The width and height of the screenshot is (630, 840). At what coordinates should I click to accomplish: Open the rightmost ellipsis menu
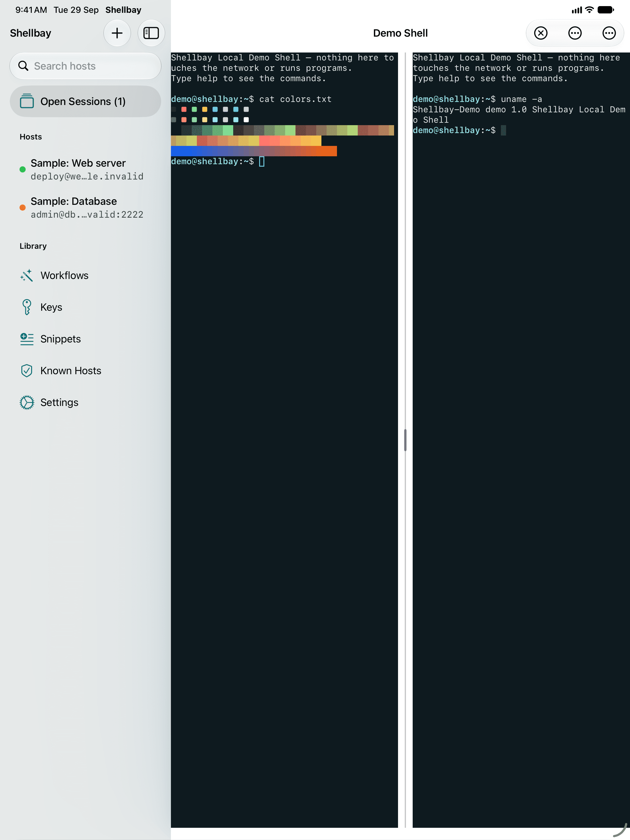pyautogui.click(x=609, y=33)
